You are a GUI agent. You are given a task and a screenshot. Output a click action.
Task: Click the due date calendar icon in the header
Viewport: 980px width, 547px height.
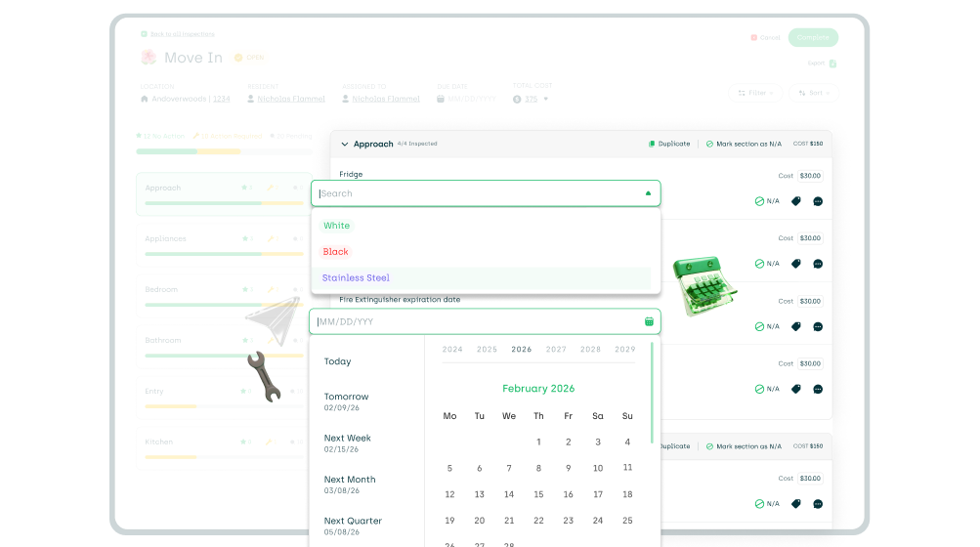pyautogui.click(x=442, y=99)
